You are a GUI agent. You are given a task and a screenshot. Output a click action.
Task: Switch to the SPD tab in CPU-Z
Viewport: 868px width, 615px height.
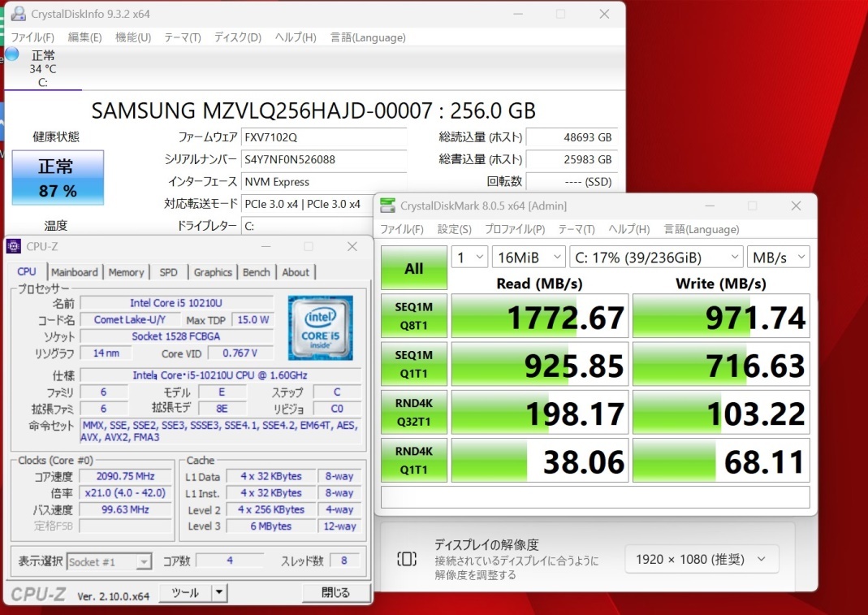(168, 272)
